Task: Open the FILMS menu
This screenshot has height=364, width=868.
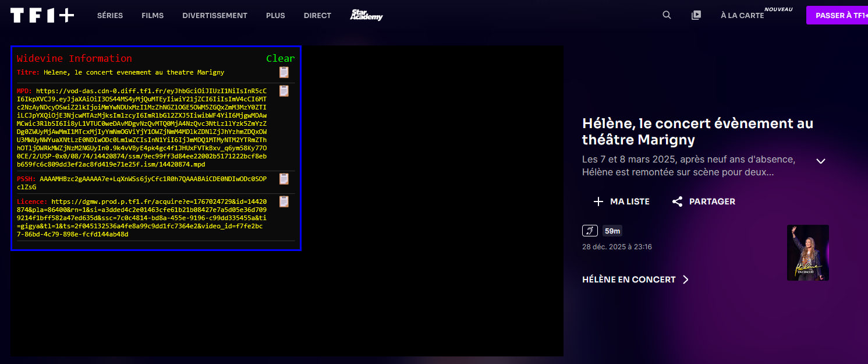Action: click(153, 16)
